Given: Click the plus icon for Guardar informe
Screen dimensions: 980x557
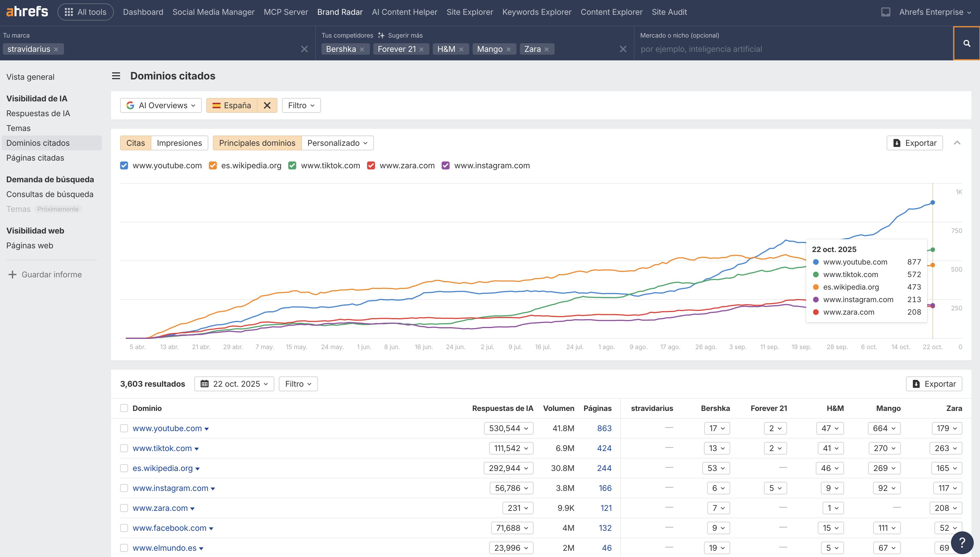Looking at the screenshot, I should [x=12, y=275].
